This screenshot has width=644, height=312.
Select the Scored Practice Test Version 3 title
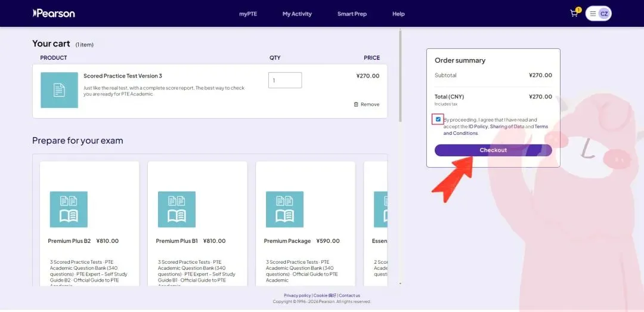click(123, 76)
